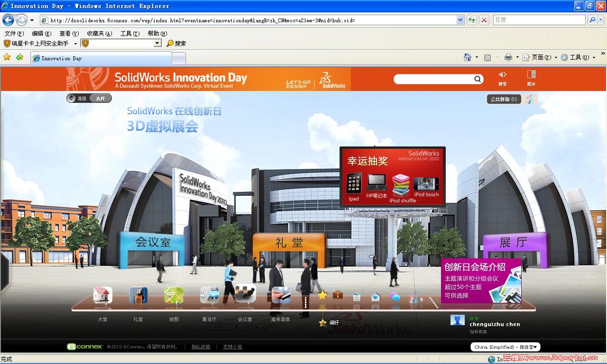Open the 页面(P) Page dropdown menu
The image size is (607, 364).
click(x=540, y=57)
